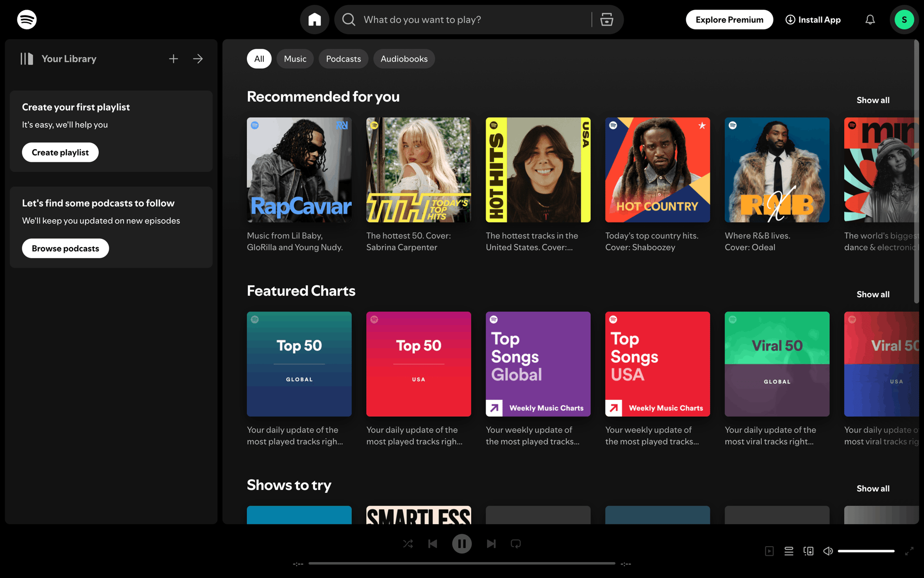Go to Home via house icon

click(315, 20)
